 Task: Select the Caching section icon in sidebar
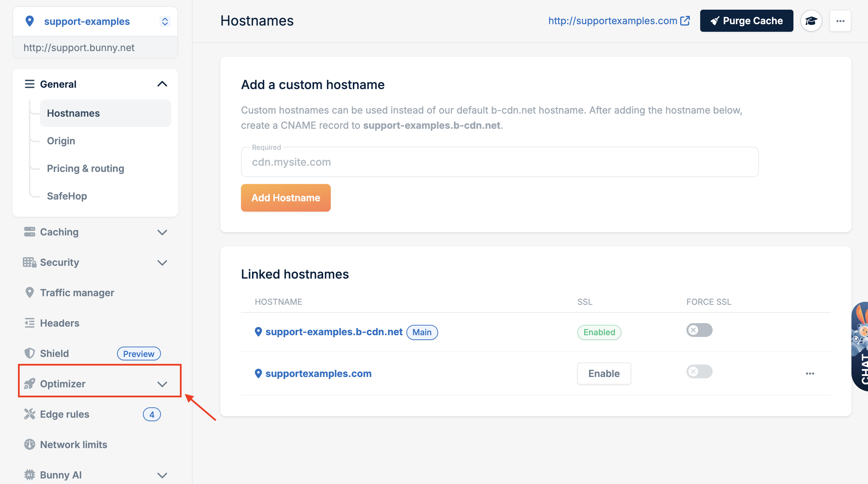click(x=29, y=232)
